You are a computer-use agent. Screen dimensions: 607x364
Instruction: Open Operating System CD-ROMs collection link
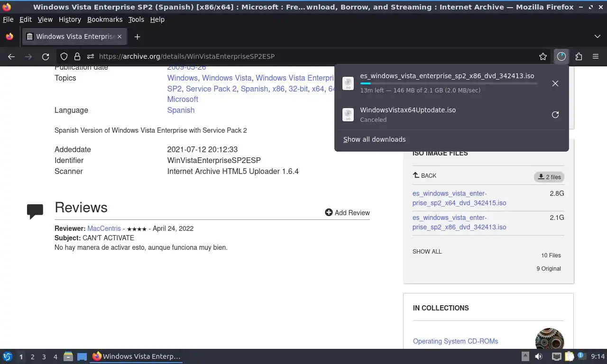point(455,341)
